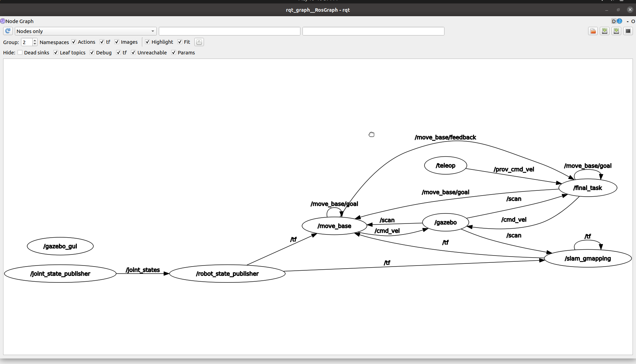Screen dimensions: 636x364
Task: Click the fit-in-view button next to Fit
Action: coord(199,42)
